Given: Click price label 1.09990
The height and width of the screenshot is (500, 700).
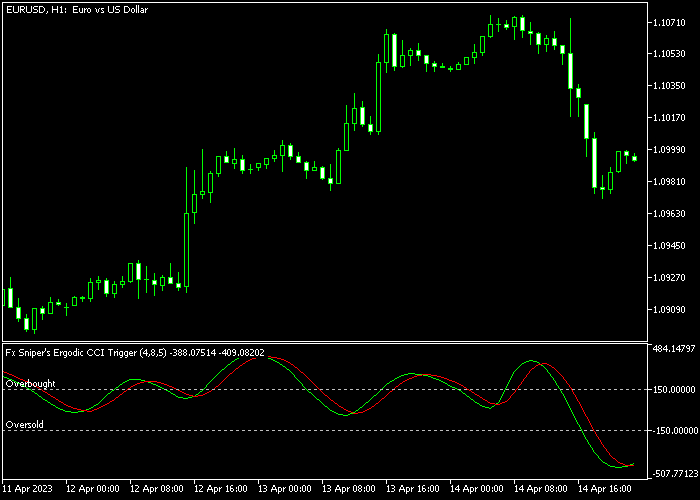Looking at the screenshot, I should click(x=669, y=150).
